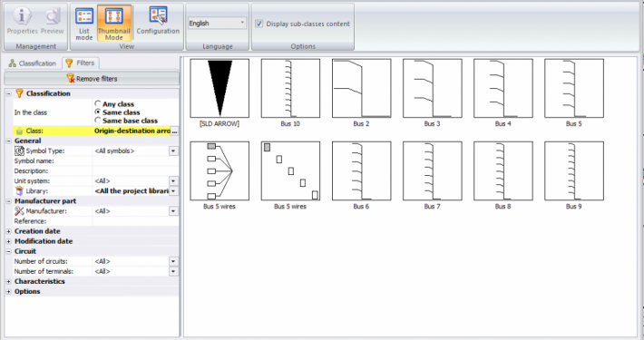The height and width of the screenshot is (340, 644).
Task: Collapse the Circuit section
Action: (9, 251)
